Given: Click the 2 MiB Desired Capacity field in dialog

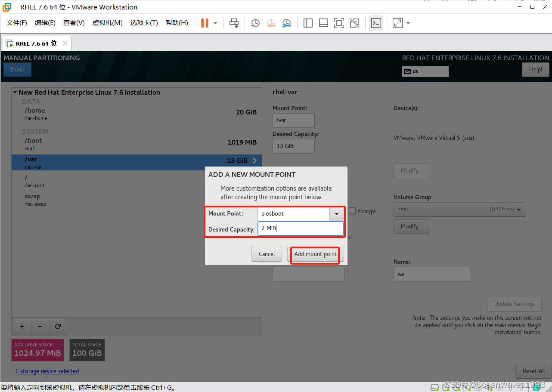Looking at the screenshot, I should 301,228.
